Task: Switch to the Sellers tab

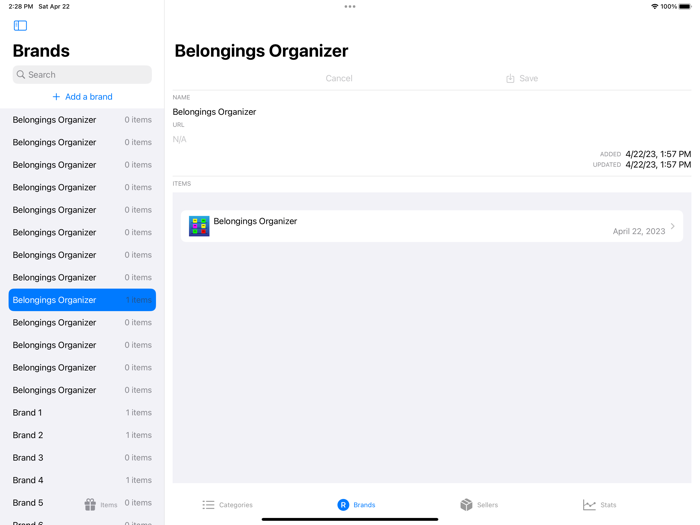Action: [x=479, y=504]
